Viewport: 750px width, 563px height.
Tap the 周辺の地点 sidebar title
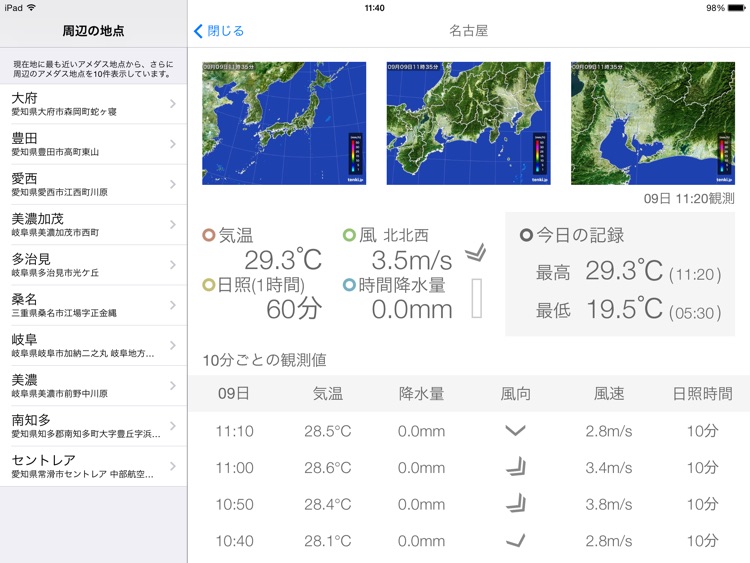(93, 31)
